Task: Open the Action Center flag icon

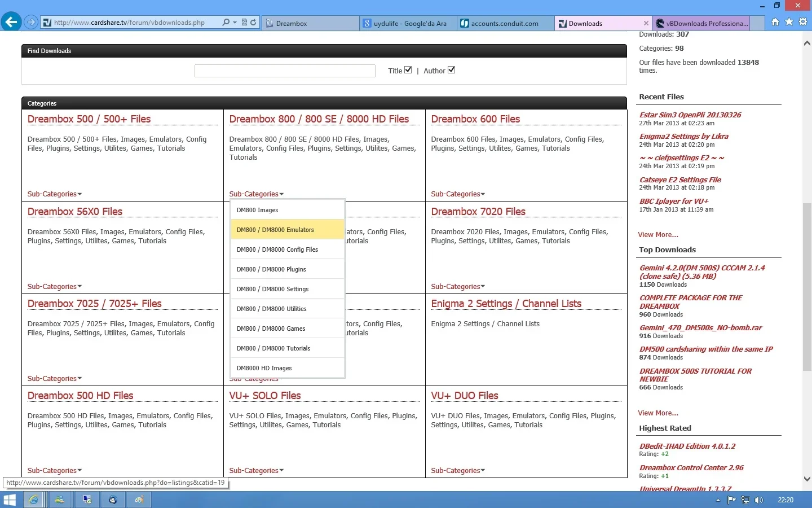Action: (731, 500)
